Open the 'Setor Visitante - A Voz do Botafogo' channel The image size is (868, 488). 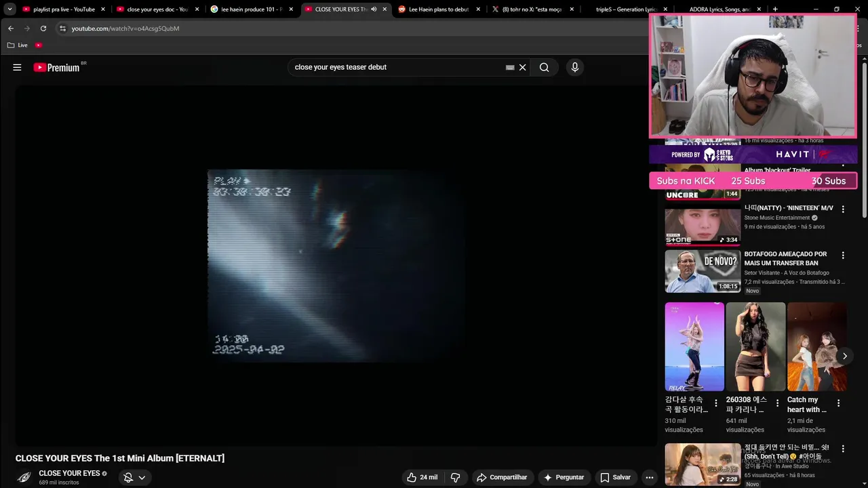point(787,272)
